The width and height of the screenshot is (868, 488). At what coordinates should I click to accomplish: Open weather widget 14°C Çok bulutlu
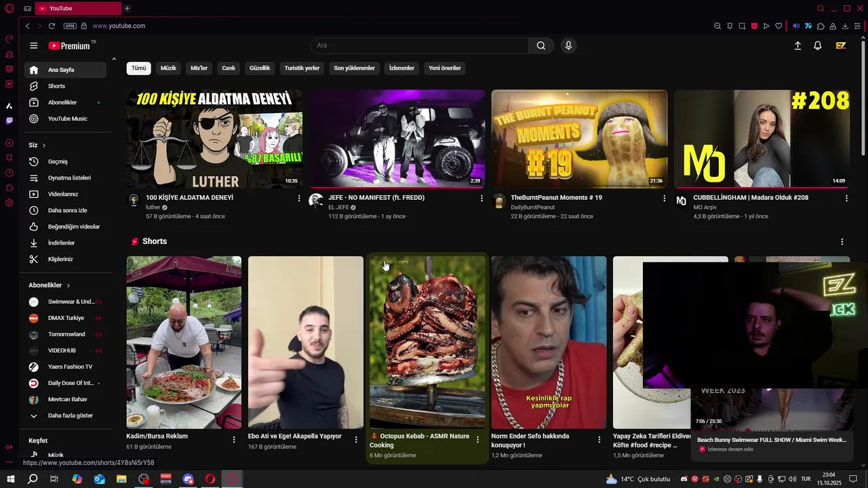[638, 479]
